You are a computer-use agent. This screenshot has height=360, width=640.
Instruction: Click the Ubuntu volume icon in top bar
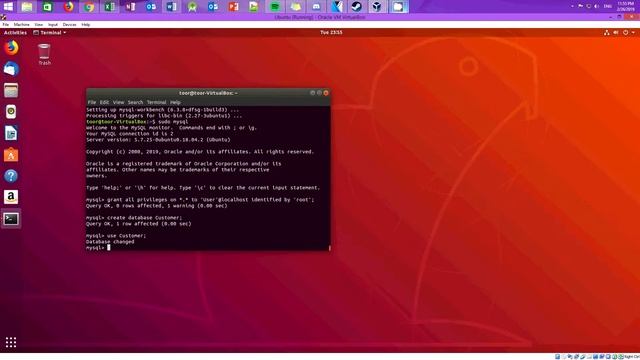(x=616, y=33)
